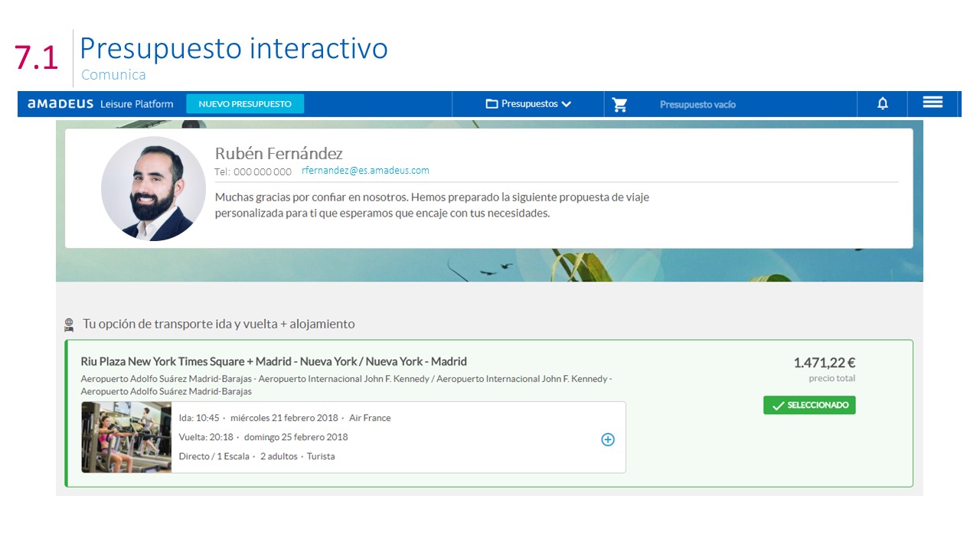Click the 'Presupuesto interactivo' slide title

pos(234,48)
